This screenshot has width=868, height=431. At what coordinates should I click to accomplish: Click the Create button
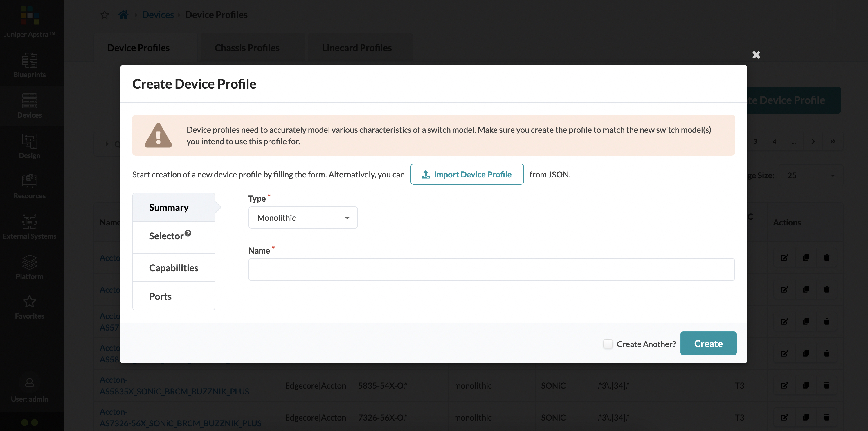708,343
